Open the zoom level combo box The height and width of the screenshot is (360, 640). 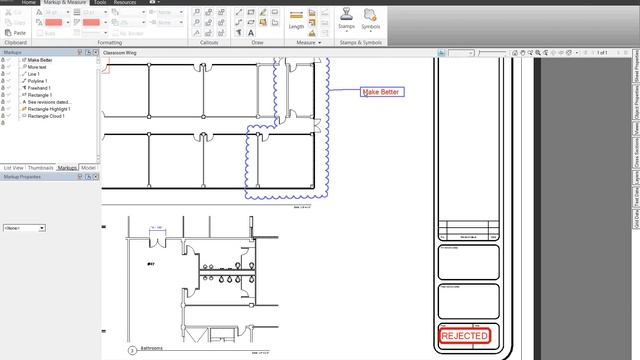461,53
